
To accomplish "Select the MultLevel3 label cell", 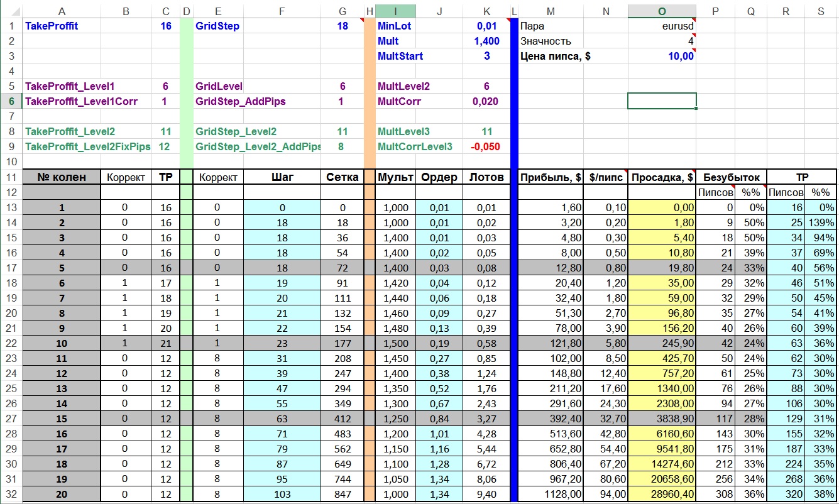I will tap(403, 131).
